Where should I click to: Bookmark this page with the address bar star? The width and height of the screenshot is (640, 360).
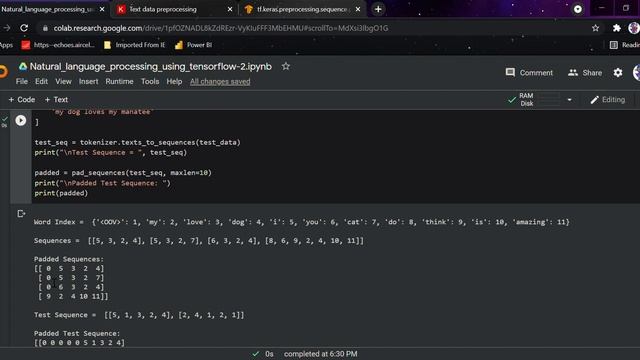(596, 28)
